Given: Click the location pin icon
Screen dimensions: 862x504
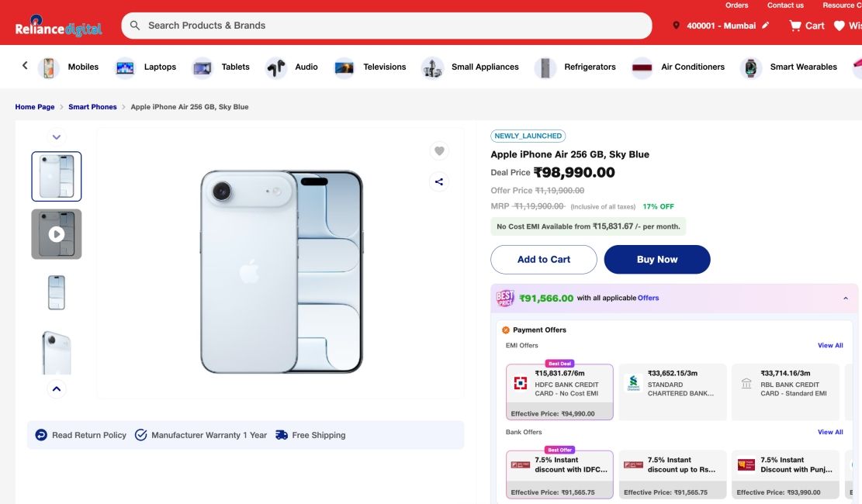Looking at the screenshot, I should pyautogui.click(x=677, y=26).
